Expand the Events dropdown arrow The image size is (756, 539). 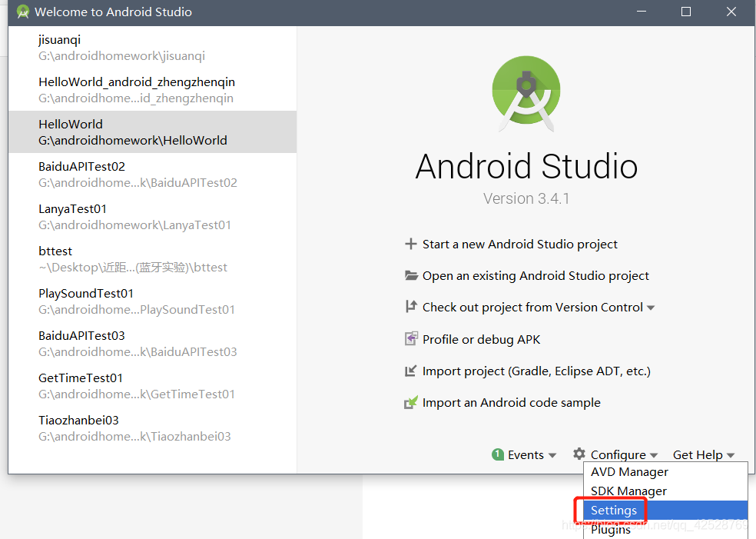(x=552, y=455)
